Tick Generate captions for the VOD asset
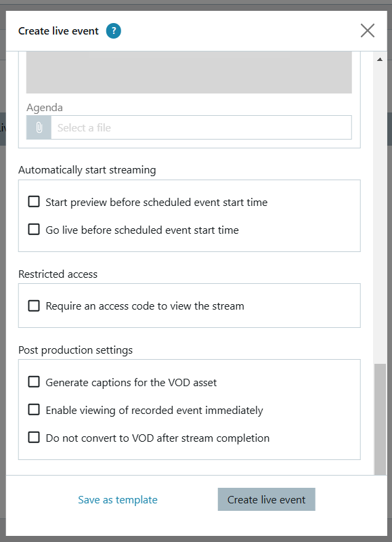Screen dimensions: 392x542 pyautogui.click(x=34, y=382)
